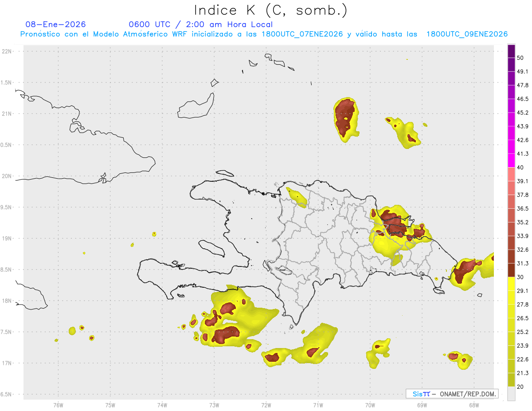Screen dimensions: 532x411
Task: Click the '47.8' colorbar value
Action: click(523, 85)
